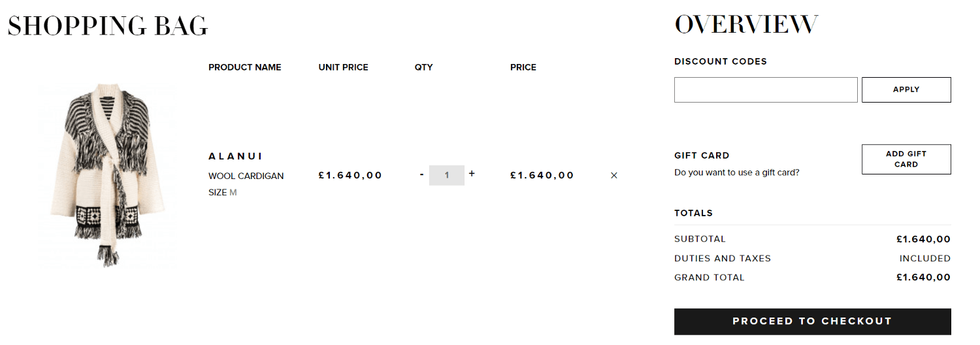Decrease quantity with the minus icon

tap(422, 174)
